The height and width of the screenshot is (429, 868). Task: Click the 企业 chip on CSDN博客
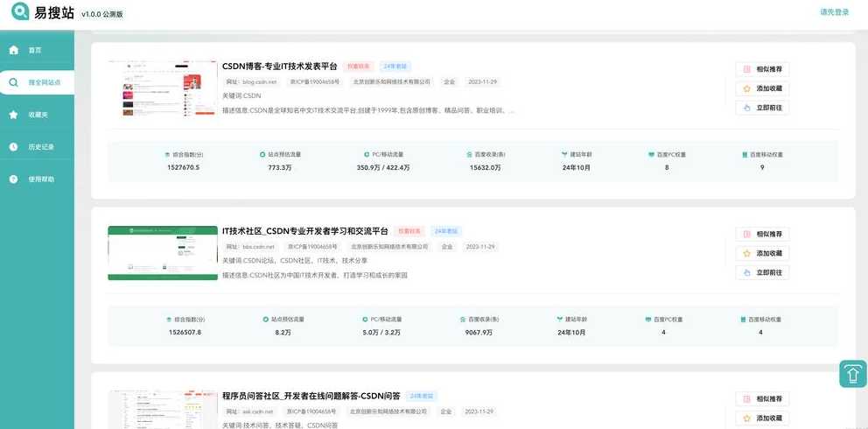pyautogui.click(x=449, y=82)
